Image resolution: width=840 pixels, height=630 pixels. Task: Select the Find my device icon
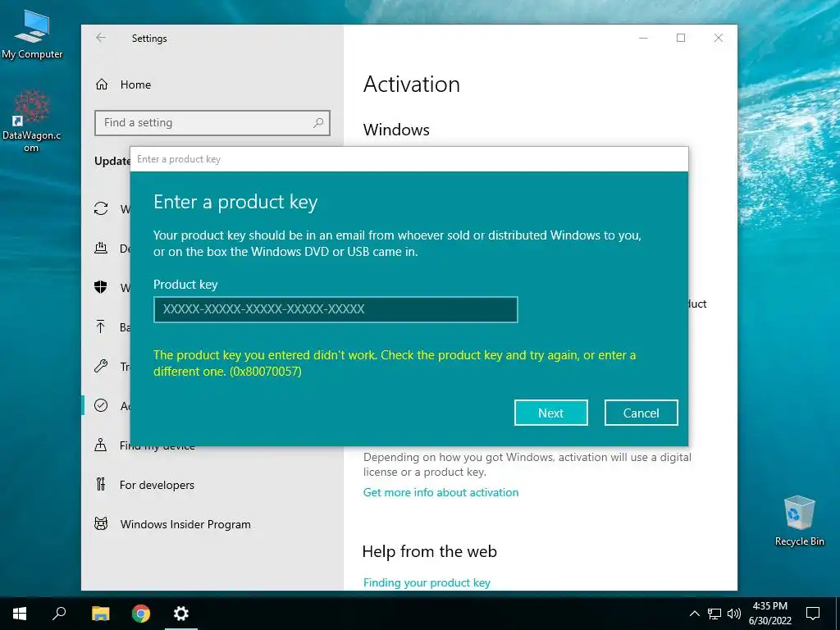(x=101, y=445)
